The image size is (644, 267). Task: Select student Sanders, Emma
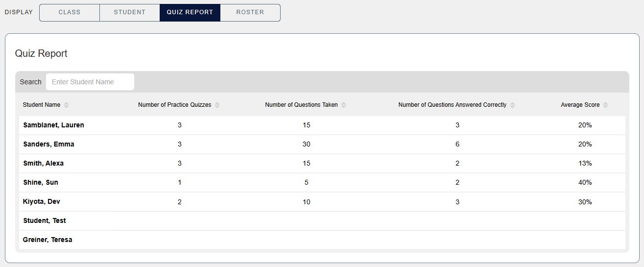click(48, 144)
